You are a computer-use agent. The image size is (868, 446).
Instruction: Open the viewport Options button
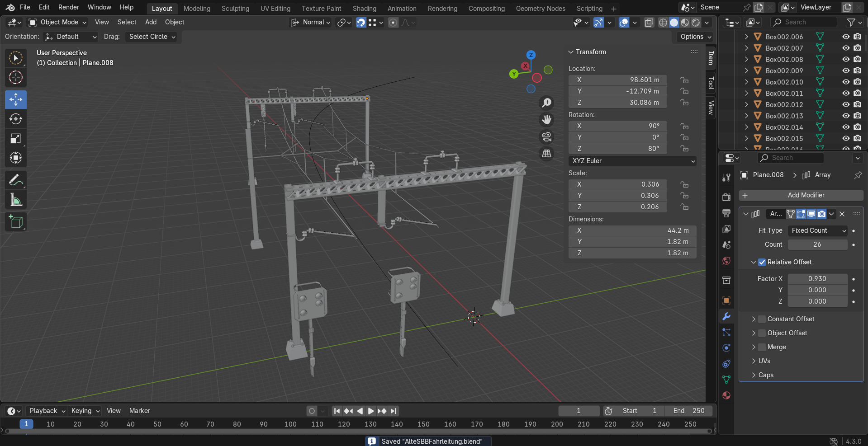(696, 37)
